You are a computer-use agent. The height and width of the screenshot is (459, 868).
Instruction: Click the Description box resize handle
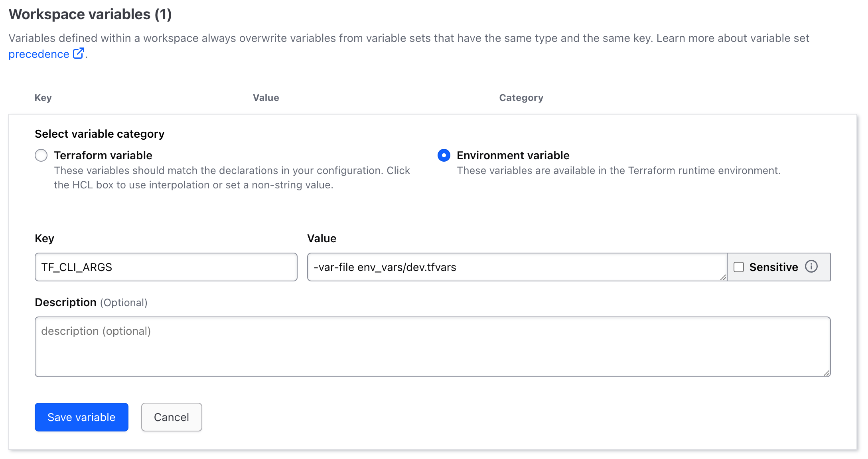(x=827, y=373)
